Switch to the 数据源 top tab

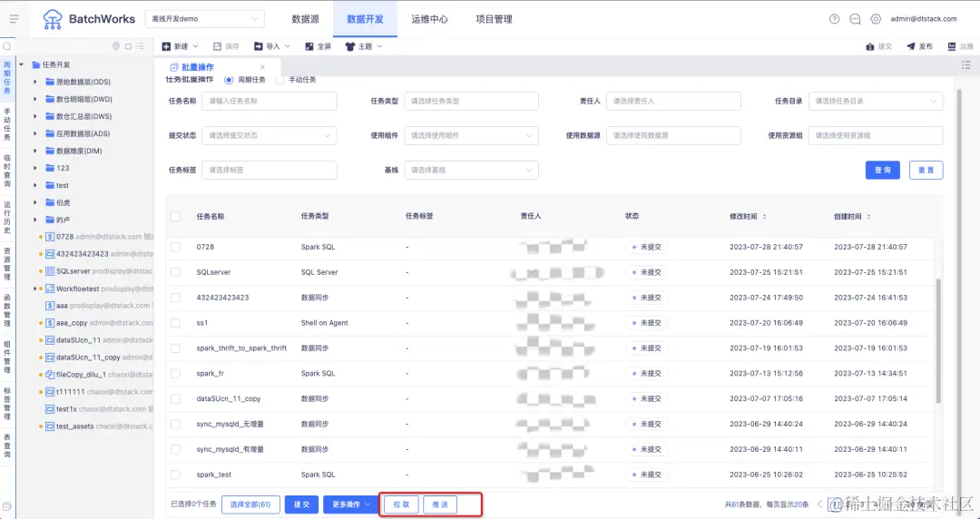[306, 19]
